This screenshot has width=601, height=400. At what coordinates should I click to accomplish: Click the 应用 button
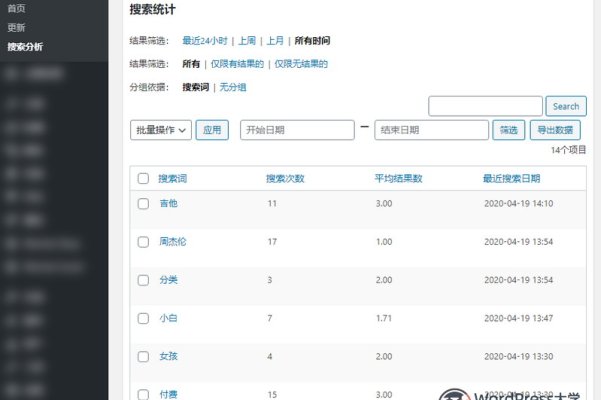(x=212, y=130)
